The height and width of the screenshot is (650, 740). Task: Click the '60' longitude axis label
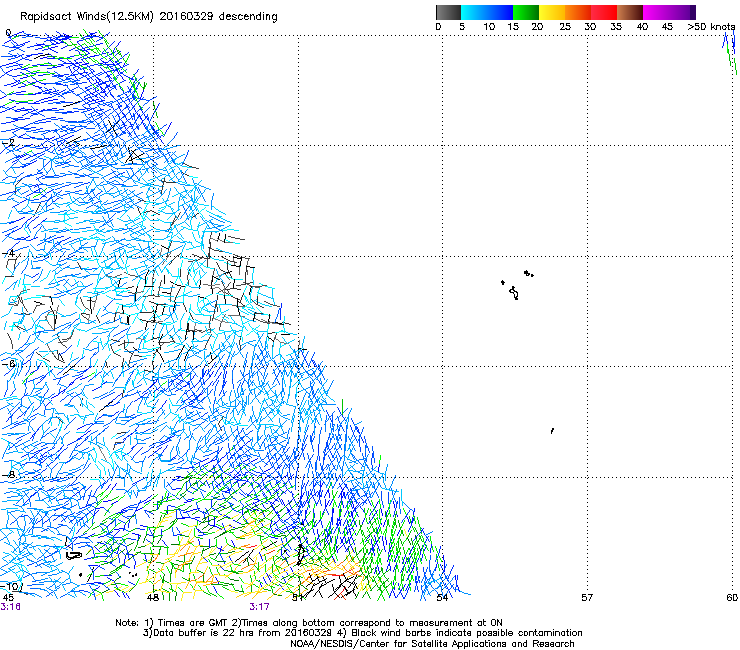tap(732, 598)
